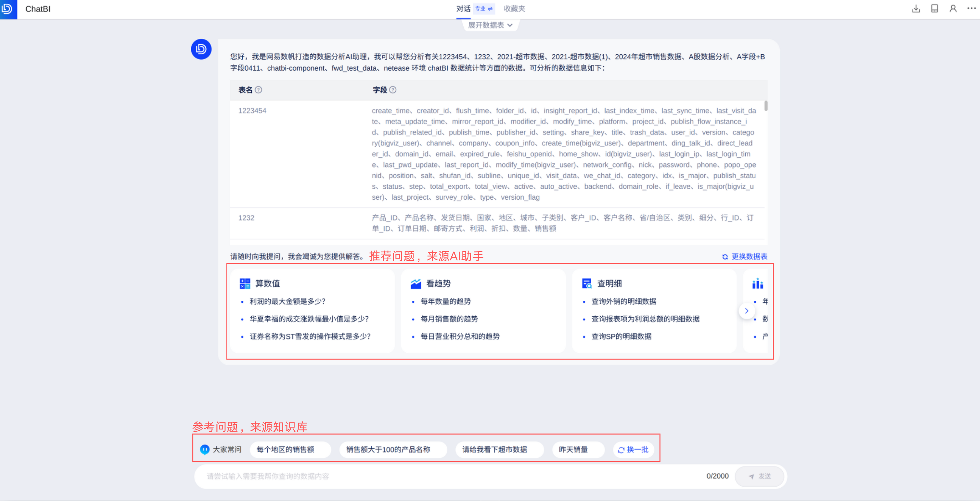This screenshot has width=980, height=501.
Task: Click help icon next to 表名
Action: pos(258,90)
